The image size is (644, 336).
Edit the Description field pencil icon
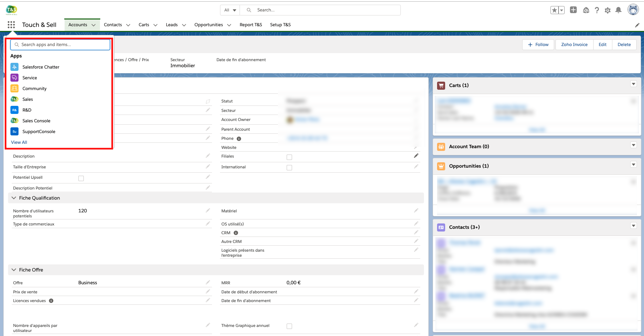[208, 156]
